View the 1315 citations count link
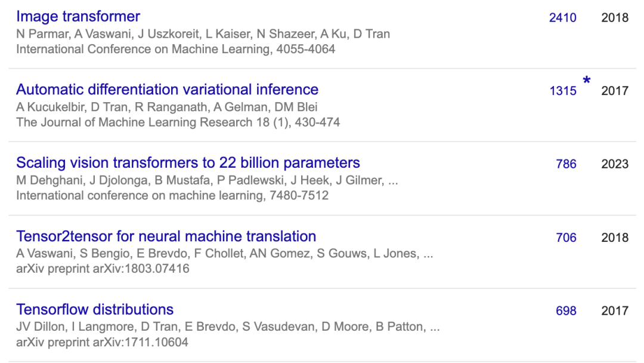Image resolution: width=644 pixels, height=363 pixels. [x=562, y=91]
